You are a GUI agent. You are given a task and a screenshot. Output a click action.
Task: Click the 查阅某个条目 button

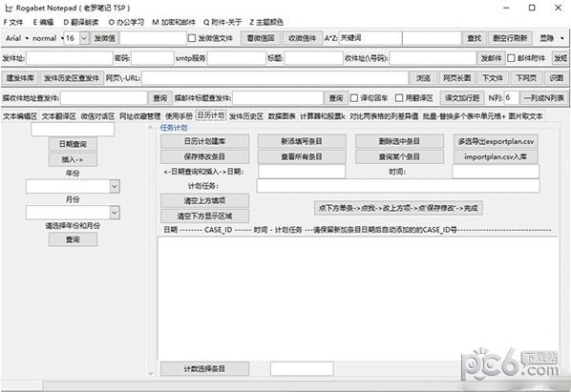click(x=399, y=156)
